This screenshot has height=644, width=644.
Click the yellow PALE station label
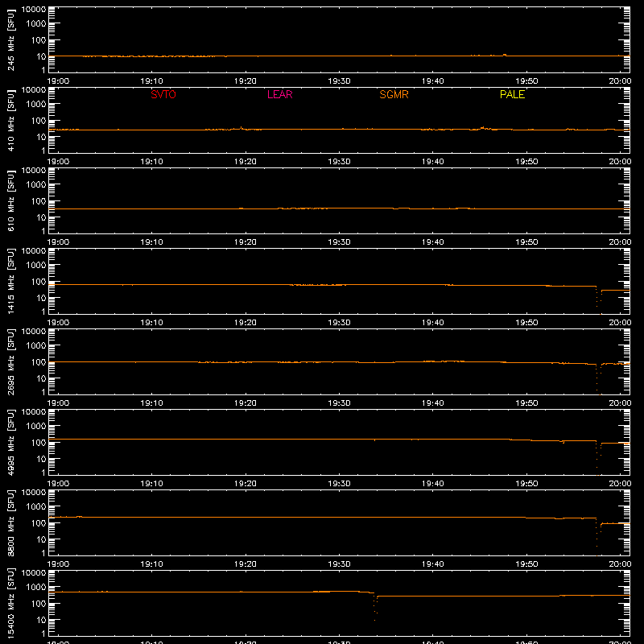(x=512, y=94)
